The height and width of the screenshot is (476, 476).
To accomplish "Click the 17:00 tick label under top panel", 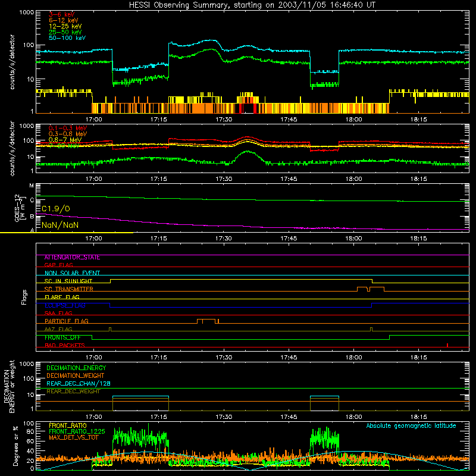I will pos(94,120).
